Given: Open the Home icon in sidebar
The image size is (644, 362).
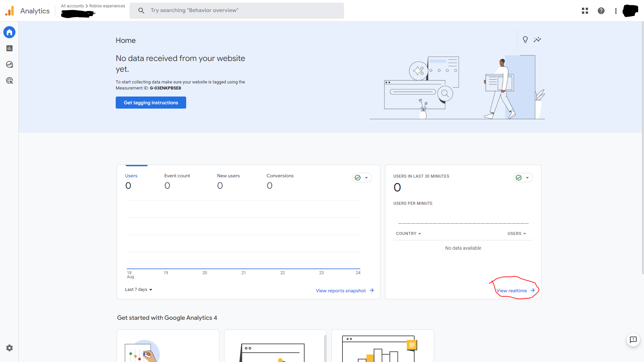Looking at the screenshot, I should tap(9, 32).
